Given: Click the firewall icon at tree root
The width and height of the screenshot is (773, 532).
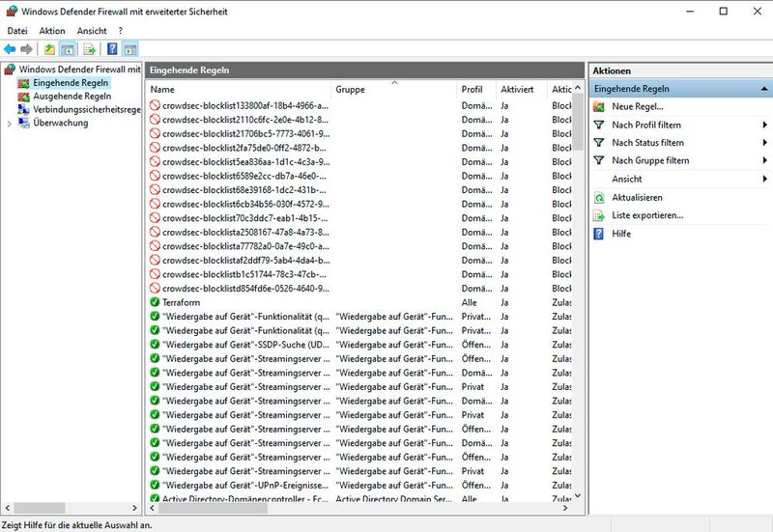Looking at the screenshot, I should 10,70.
